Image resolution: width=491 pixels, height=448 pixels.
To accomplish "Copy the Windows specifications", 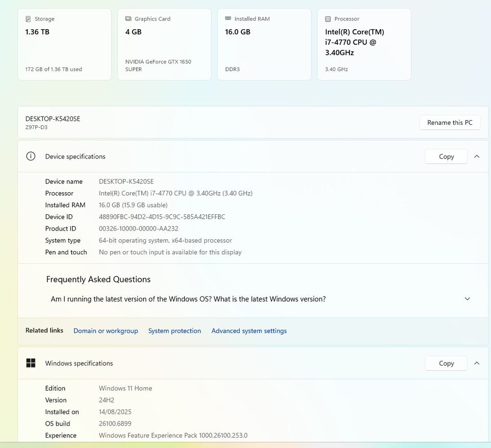I will click(x=446, y=363).
